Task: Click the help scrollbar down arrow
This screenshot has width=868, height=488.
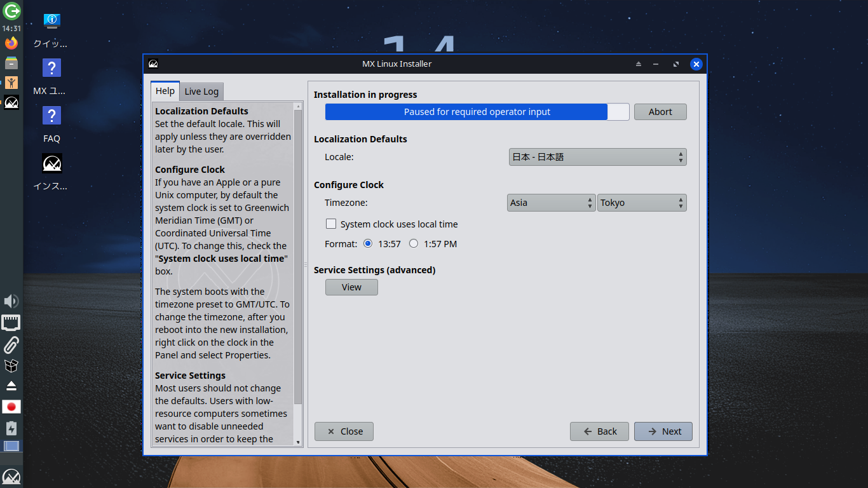Action: click(299, 442)
